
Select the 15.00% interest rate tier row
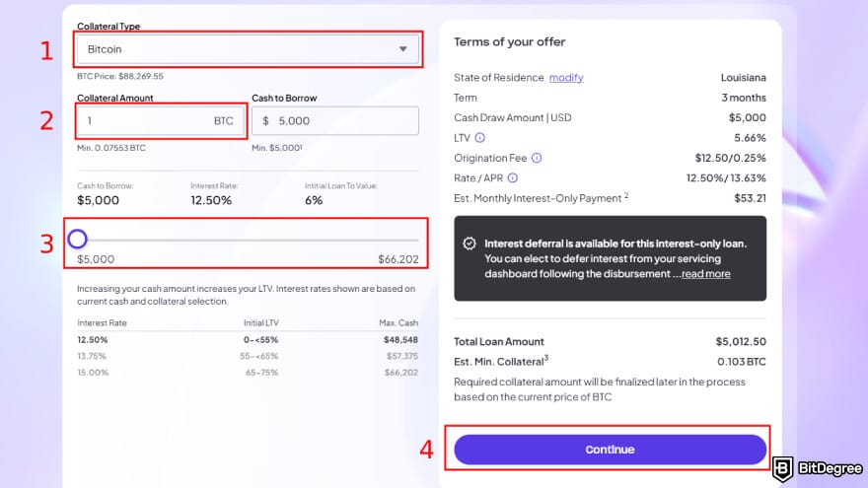(247, 373)
